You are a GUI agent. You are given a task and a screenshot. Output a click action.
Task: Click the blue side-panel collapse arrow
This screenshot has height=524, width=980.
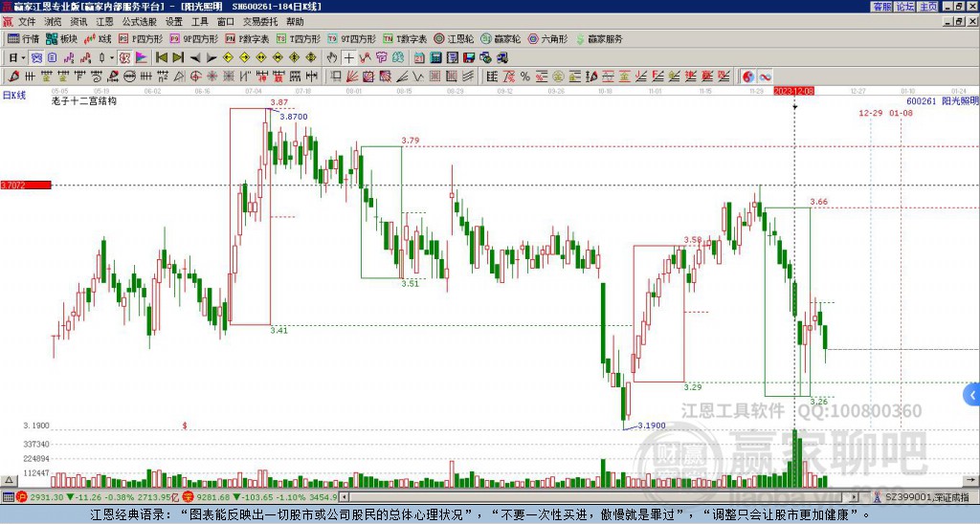972,395
